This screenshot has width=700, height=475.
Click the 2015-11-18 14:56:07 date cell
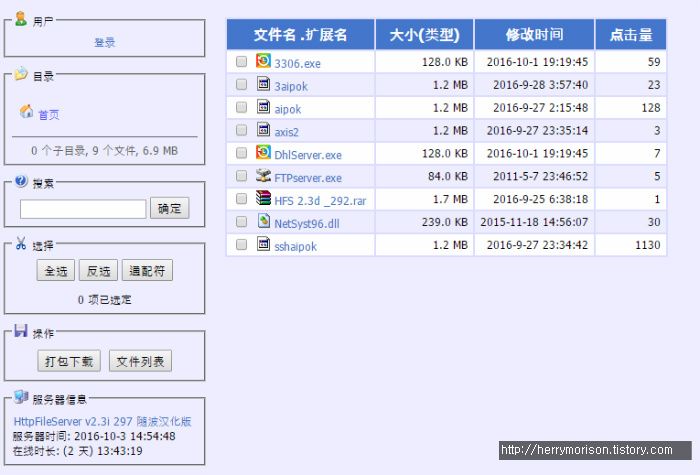tap(534, 222)
